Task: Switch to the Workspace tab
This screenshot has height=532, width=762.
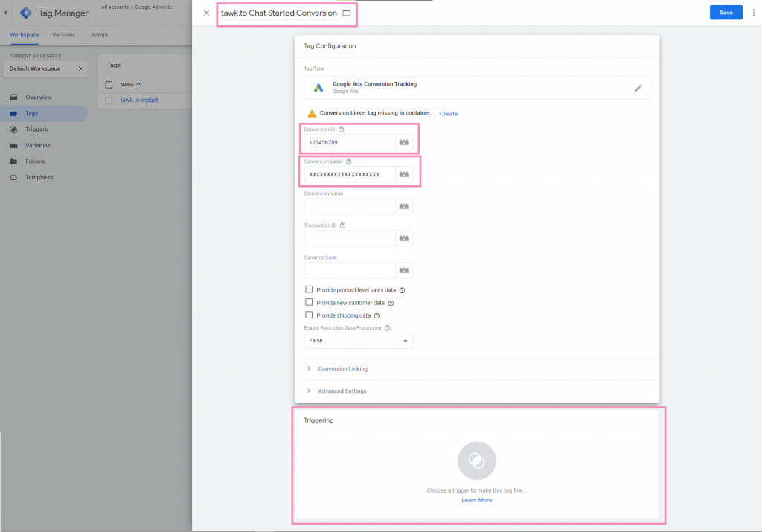Action: (x=25, y=35)
